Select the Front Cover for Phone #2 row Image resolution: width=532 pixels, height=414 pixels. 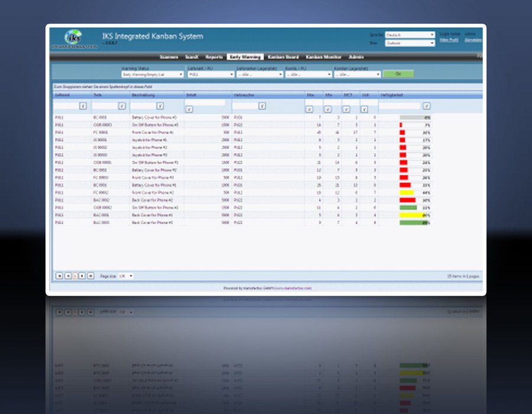coord(242,193)
